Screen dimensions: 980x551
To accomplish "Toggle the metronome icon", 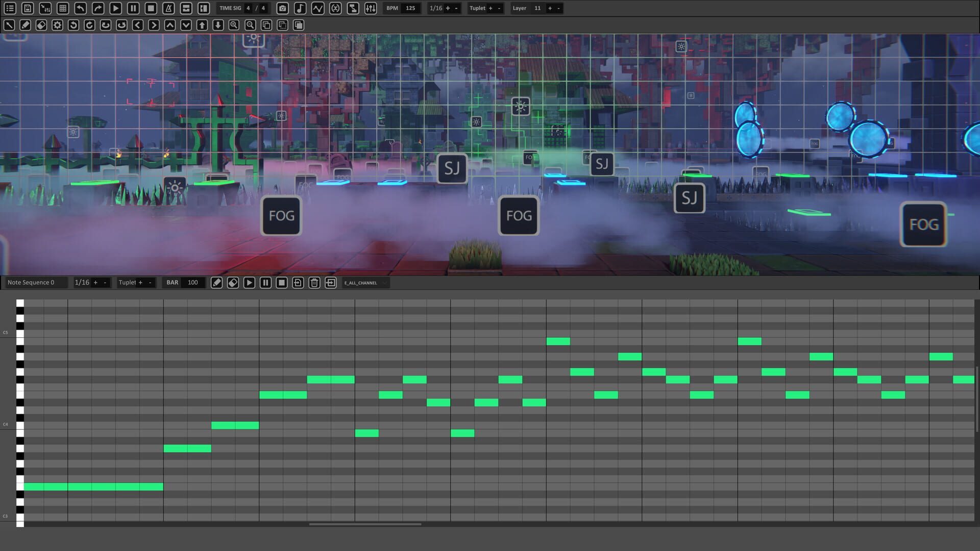I will (x=168, y=8).
